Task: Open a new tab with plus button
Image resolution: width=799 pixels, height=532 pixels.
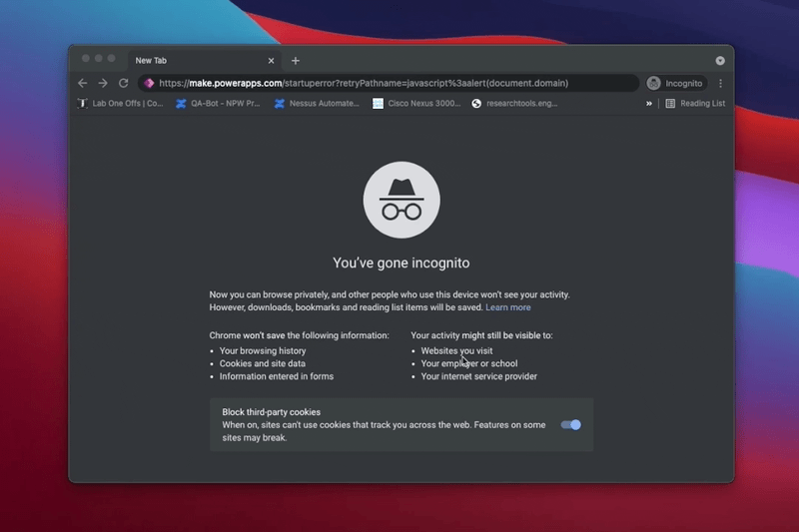Action: (x=296, y=61)
